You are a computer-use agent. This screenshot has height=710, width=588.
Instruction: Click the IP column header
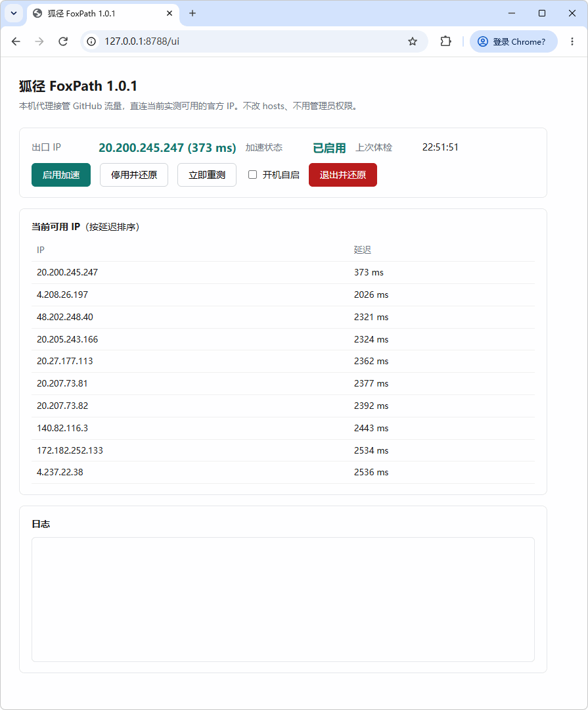pyautogui.click(x=41, y=250)
